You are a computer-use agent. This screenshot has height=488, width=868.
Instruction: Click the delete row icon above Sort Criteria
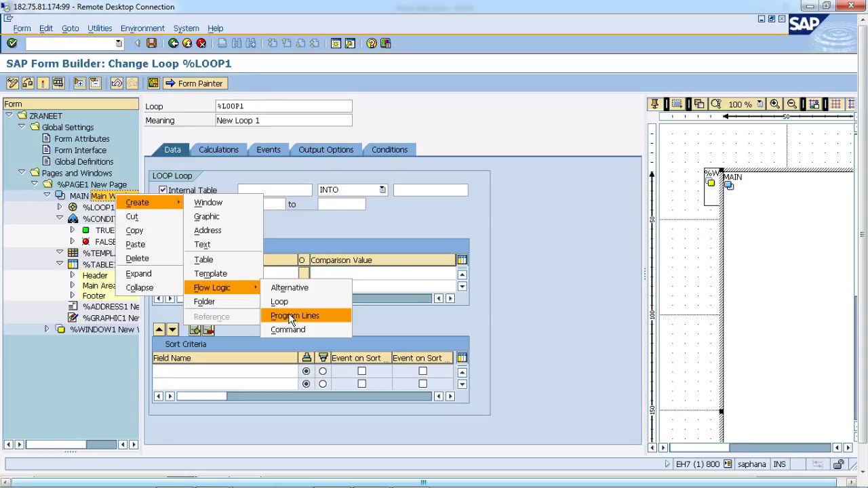point(208,329)
